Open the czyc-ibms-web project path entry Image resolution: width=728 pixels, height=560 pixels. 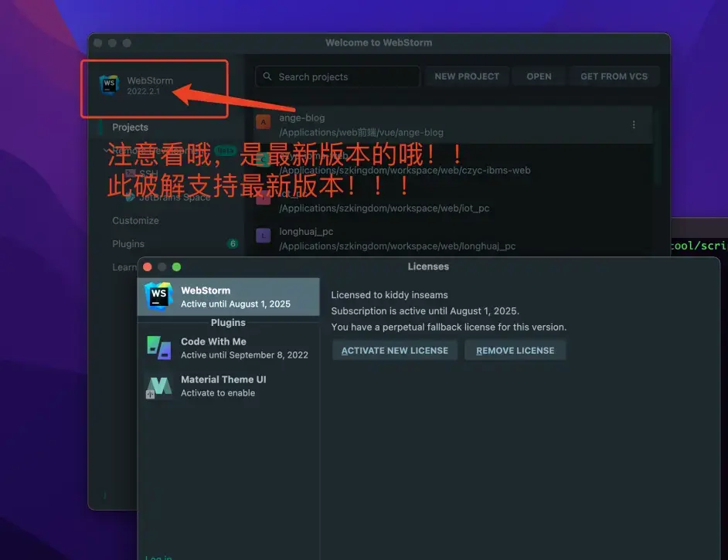404,170
